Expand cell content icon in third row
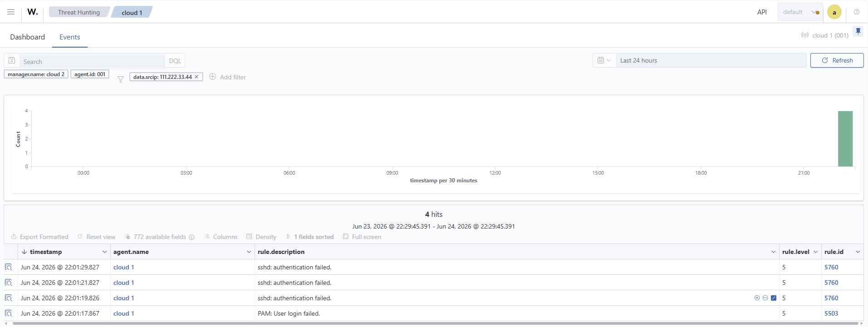868x327 pixels. point(774,298)
